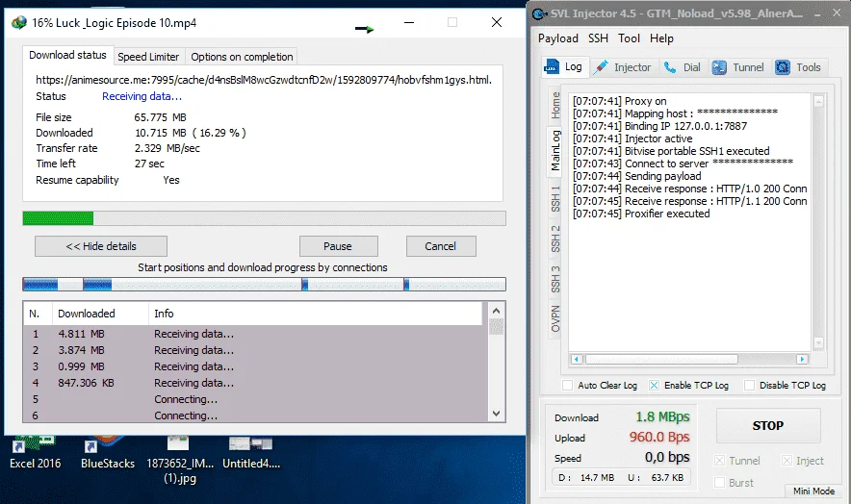851x504 pixels.
Task: Click the log vertical scroll-down arrow
Action: [818, 342]
